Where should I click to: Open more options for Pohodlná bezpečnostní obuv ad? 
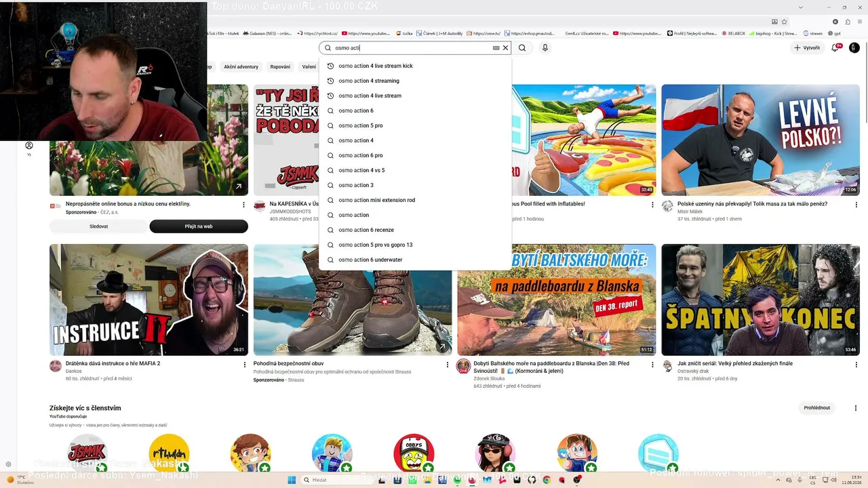coord(448,365)
